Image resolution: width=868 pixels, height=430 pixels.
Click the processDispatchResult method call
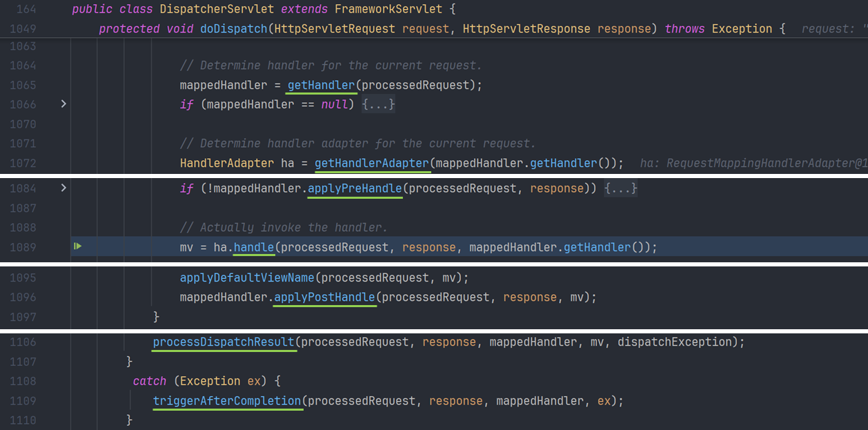(x=224, y=342)
